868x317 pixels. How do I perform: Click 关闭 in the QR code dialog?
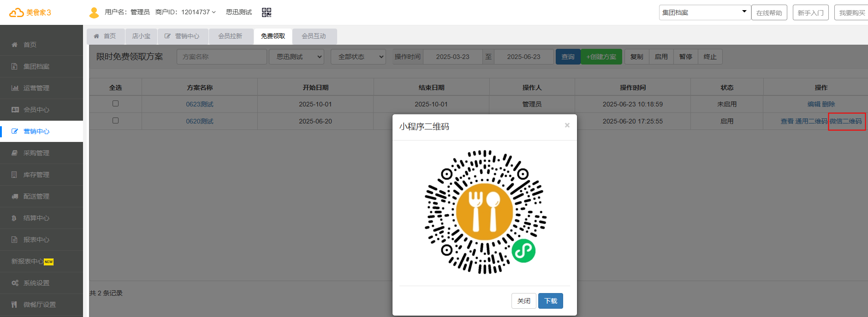pyautogui.click(x=524, y=301)
